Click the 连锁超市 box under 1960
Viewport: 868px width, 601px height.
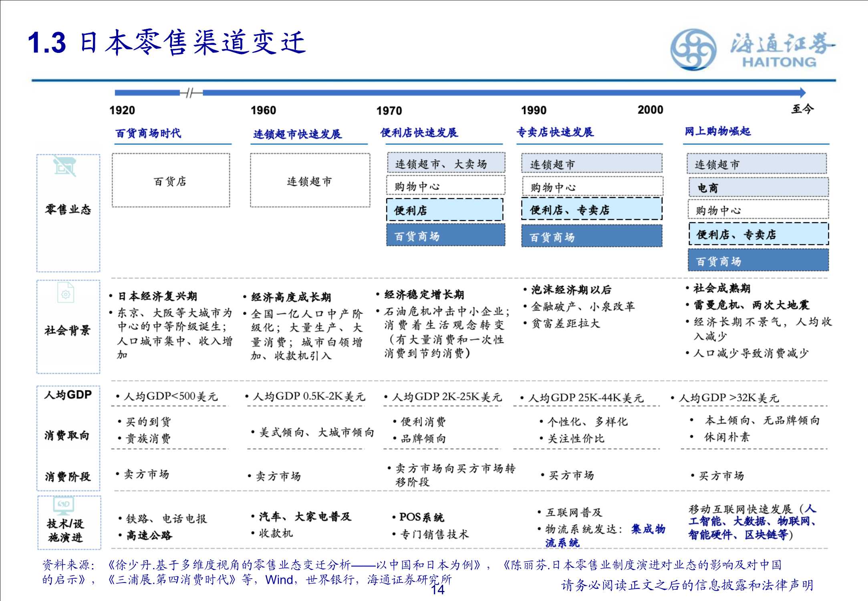pos(310,180)
